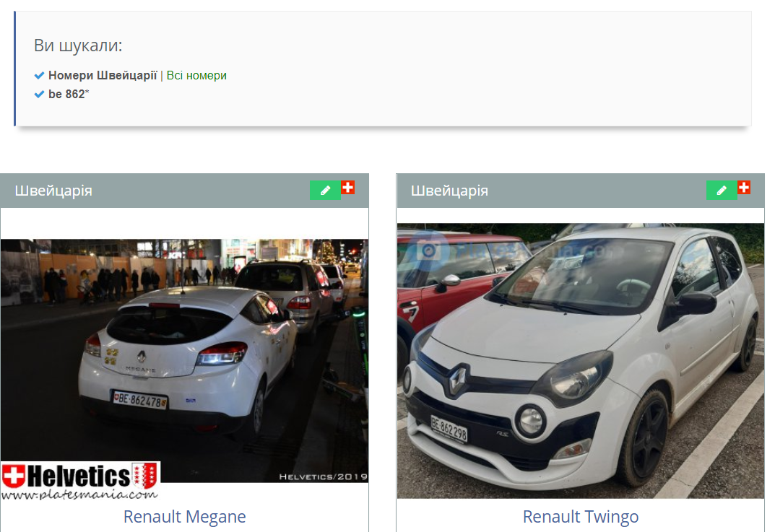View the white Renault Twingo photo
Screen dimensions: 775x532
(x=581, y=361)
